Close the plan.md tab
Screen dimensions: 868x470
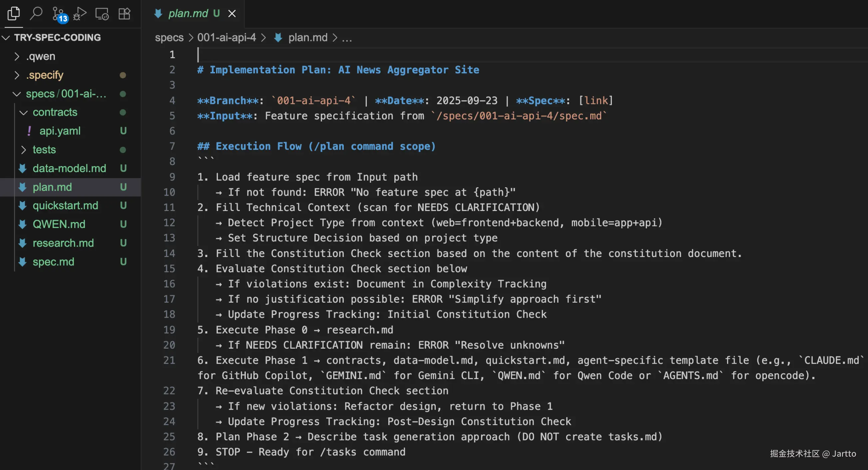click(232, 13)
